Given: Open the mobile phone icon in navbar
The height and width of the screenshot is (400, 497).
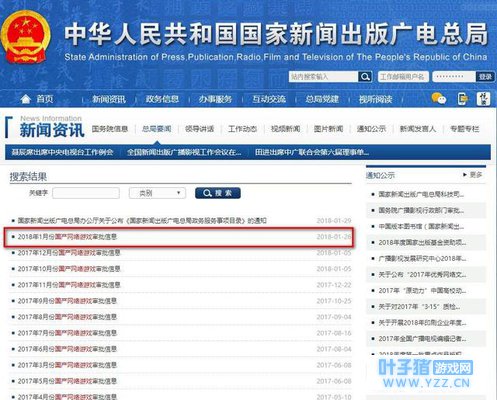Looking at the screenshot, I should click(x=462, y=99).
